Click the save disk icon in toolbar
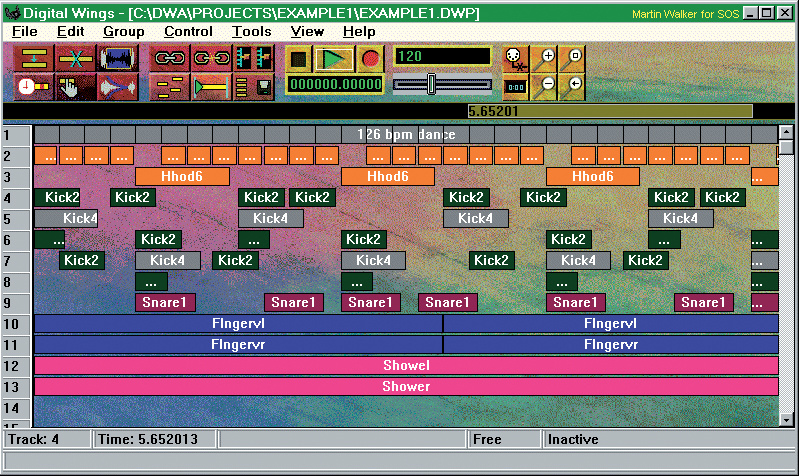Screen dimensions: 799x476 (x=263, y=87)
